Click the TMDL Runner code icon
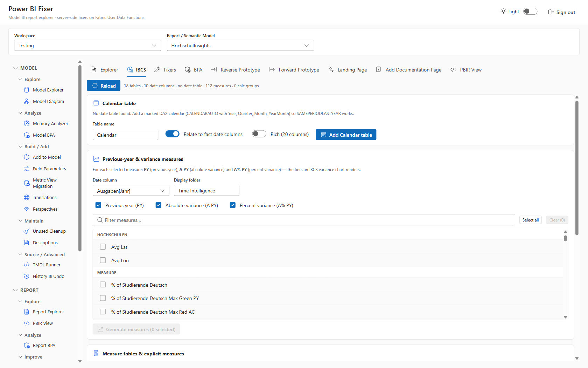The height and width of the screenshot is (368, 588). point(27,265)
